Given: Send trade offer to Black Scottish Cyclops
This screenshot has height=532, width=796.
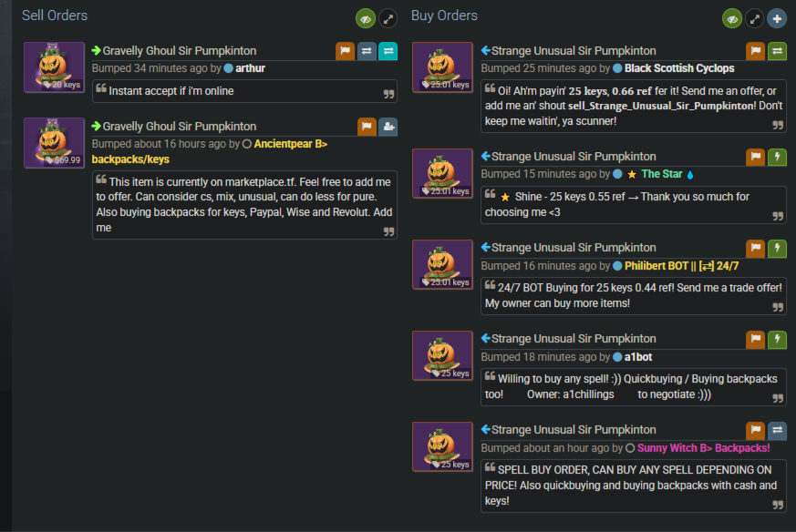Looking at the screenshot, I should (777, 51).
